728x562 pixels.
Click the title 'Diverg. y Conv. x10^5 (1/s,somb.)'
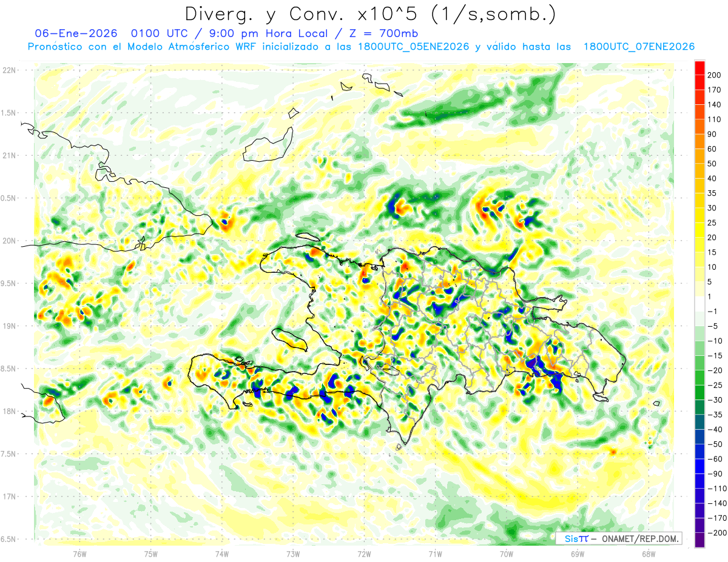[369, 14]
